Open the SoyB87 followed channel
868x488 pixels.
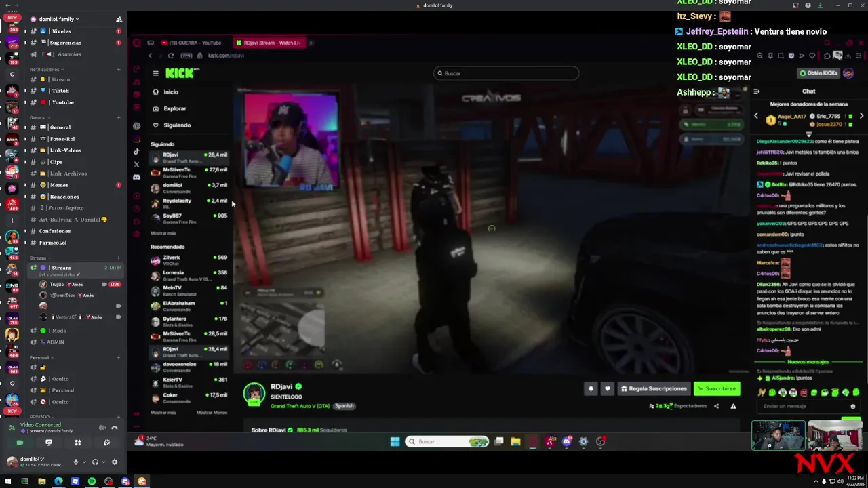(189, 218)
